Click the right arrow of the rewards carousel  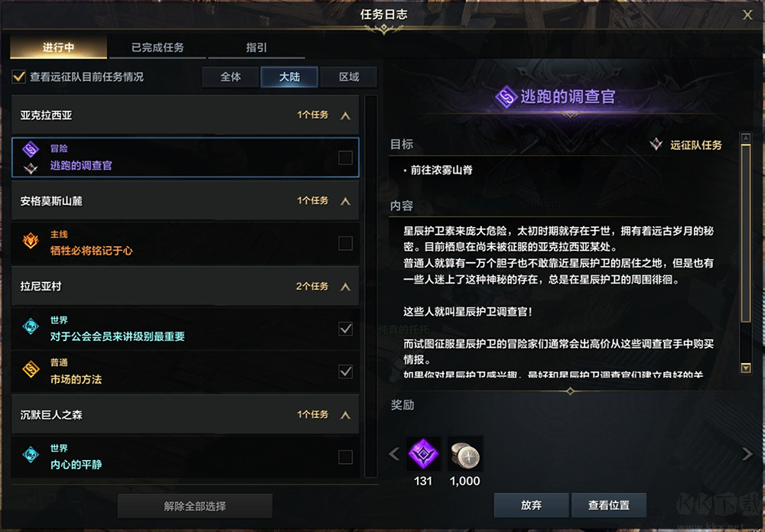point(747,454)
